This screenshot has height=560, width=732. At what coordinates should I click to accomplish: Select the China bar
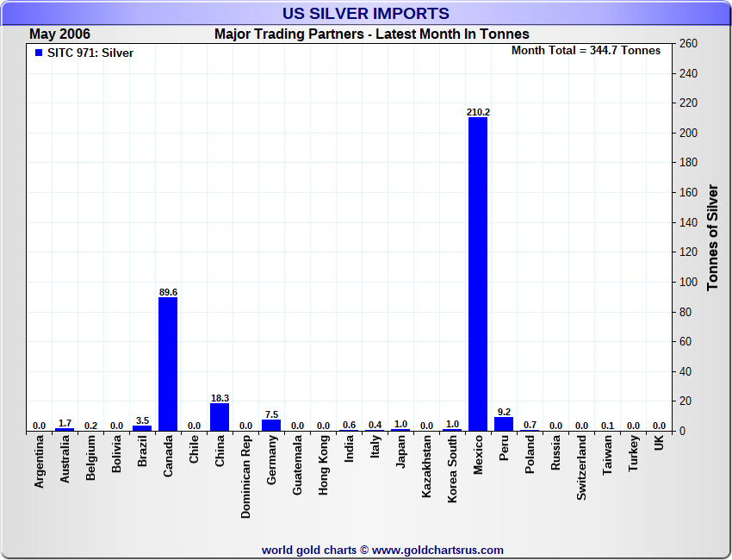pos(220,417)
